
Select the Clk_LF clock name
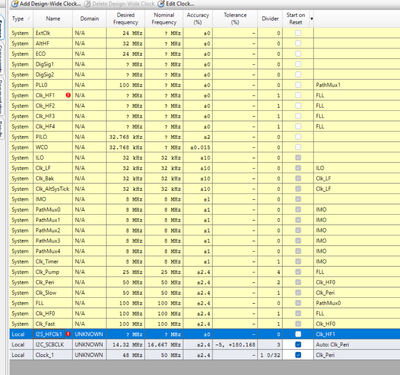[43, 168]
